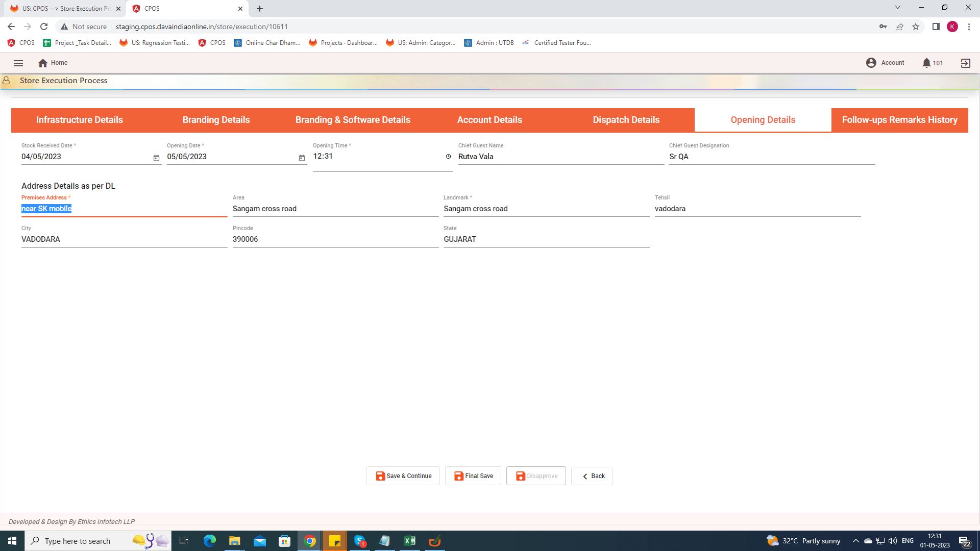This screenshot has height=551, width=980.
Task: Open the Opening Time clock picker
Action: tap(448, 157)
